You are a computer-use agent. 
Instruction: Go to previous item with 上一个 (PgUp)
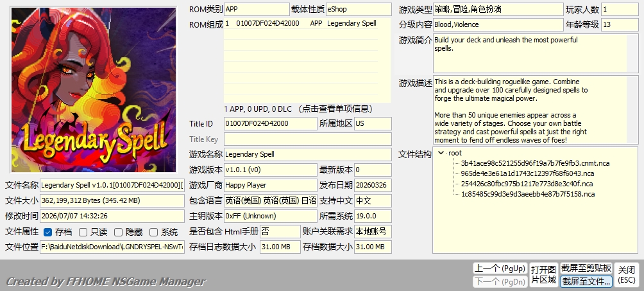[x=500, y=269]
